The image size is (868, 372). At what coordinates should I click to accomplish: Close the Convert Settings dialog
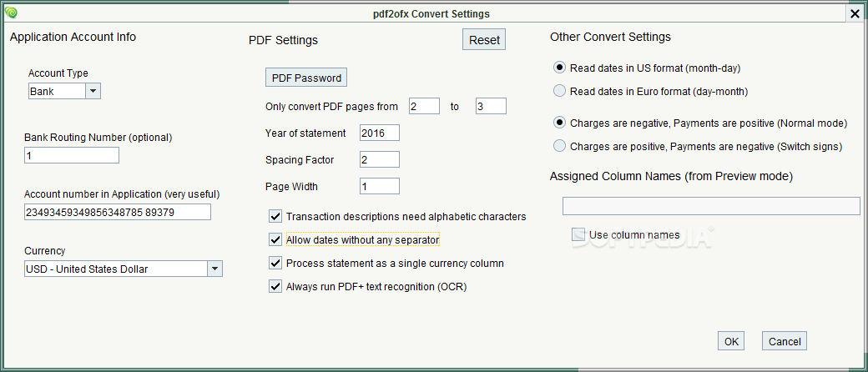pos(855,14)
